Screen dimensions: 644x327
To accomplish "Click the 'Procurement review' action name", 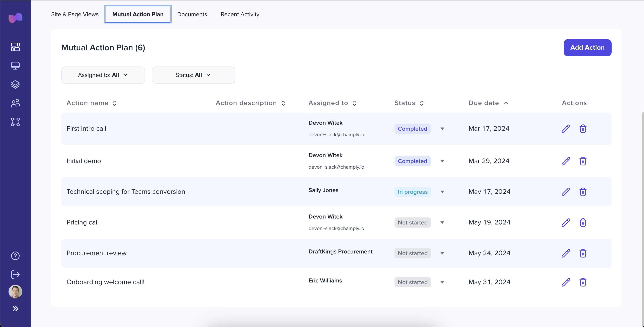I will (97, 253).
